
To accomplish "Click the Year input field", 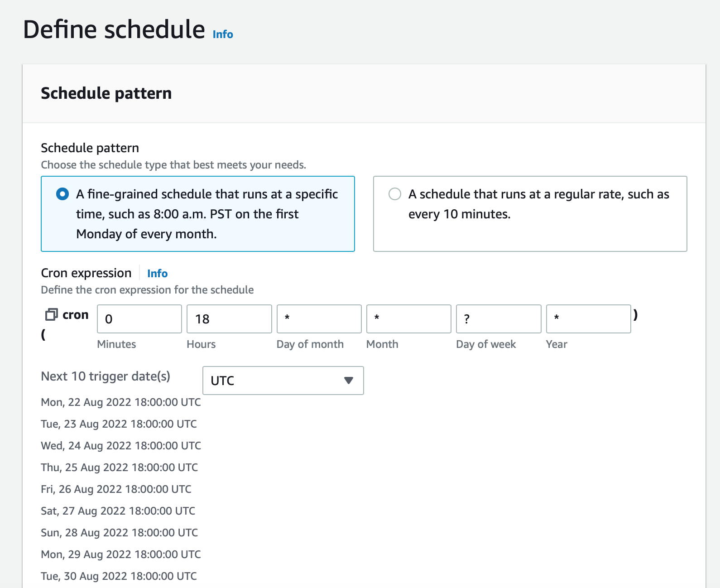I will tap(588, 319).
